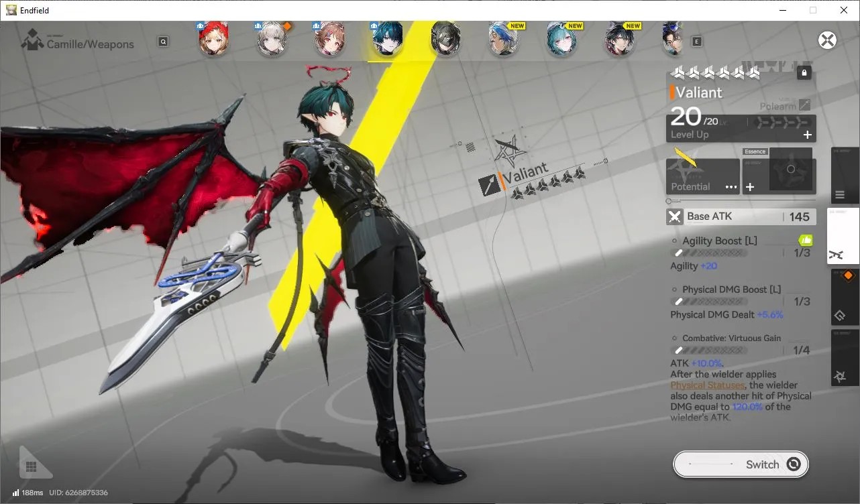The width and height of the screenshot is (860, 504).
Task: Click the E next-character key icon
Action: coord(697,42)
